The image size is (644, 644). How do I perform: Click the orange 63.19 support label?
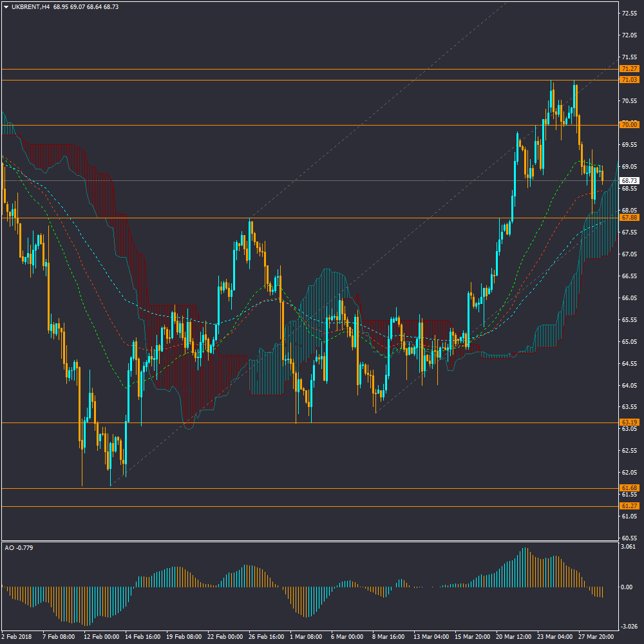pyautogui.click(x=629, y=422)
